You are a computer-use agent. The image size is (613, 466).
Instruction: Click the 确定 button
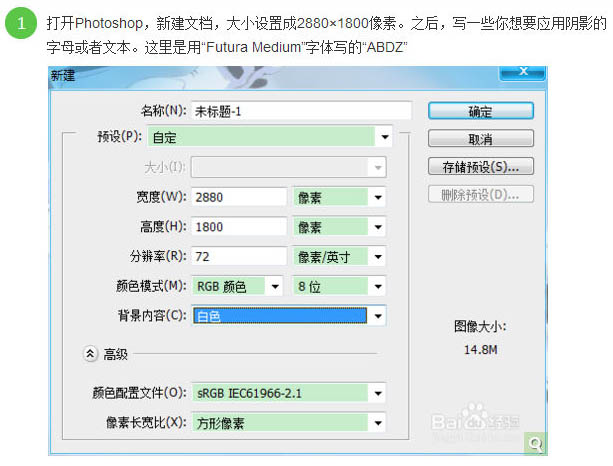(x=480, y=111)
